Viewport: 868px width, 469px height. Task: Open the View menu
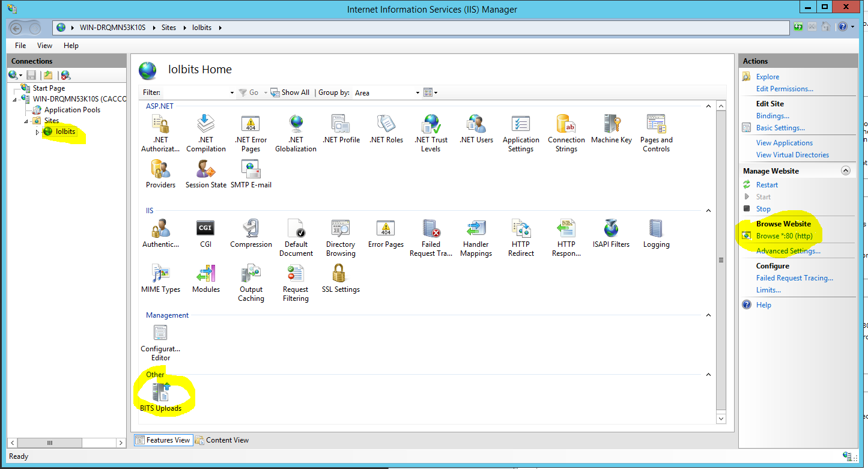[44, 45]
